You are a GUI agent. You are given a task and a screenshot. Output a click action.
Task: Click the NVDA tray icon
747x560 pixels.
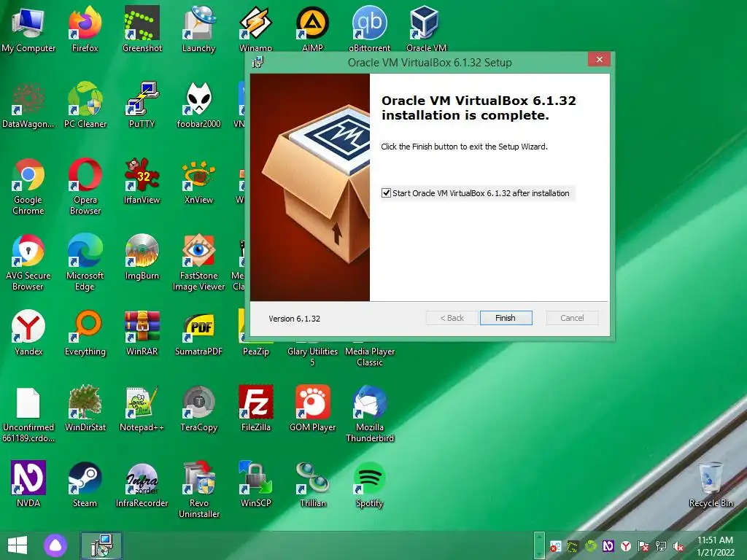pyautogui.click(x=608, y=546)
